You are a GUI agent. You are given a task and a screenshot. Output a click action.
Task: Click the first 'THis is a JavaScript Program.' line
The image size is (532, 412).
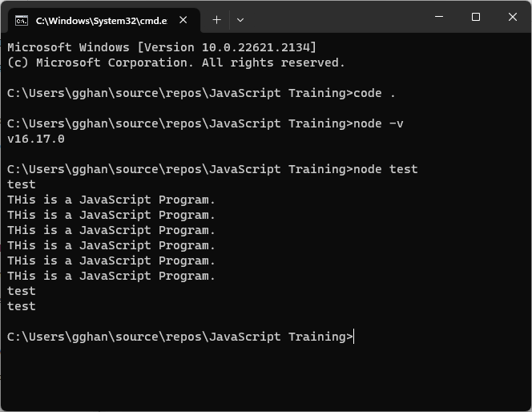tap(111, 200)
